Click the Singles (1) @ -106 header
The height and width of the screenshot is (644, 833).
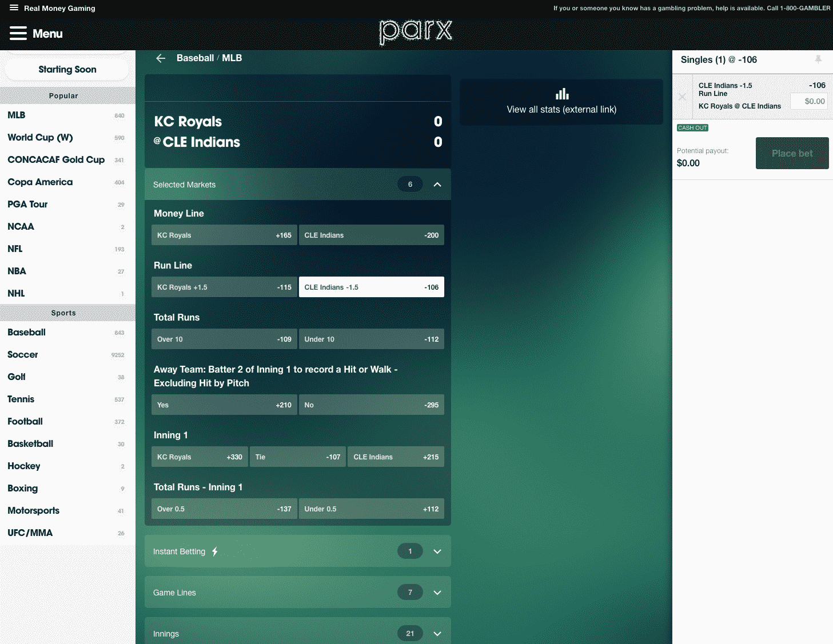click(719, 60)
